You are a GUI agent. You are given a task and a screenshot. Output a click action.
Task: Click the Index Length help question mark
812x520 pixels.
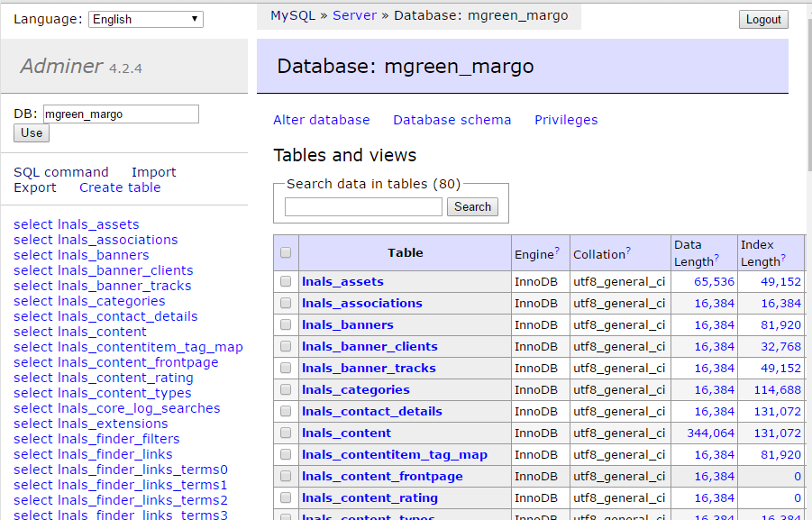click(x=783, y=259)
